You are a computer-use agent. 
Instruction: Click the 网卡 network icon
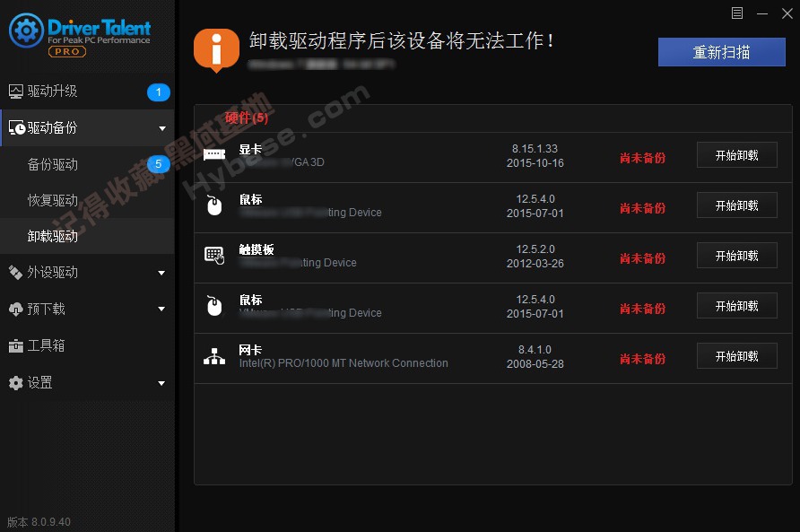point(214,356)
